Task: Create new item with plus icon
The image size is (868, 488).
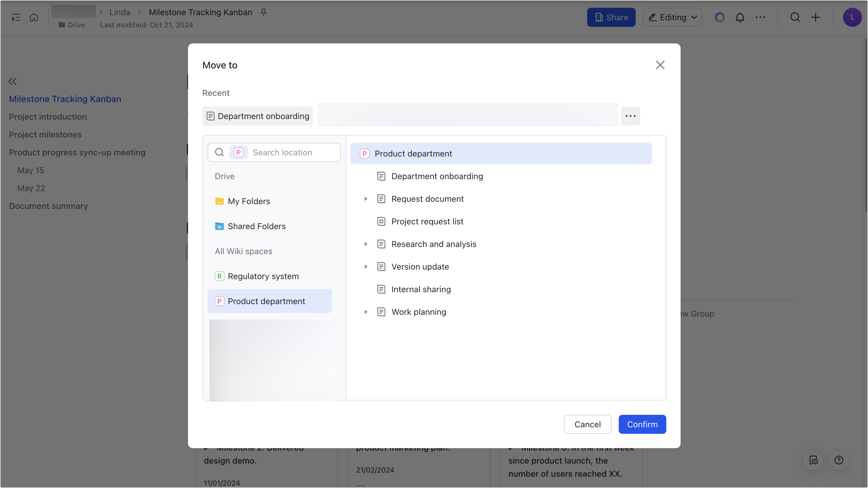Action: [815, 17]
